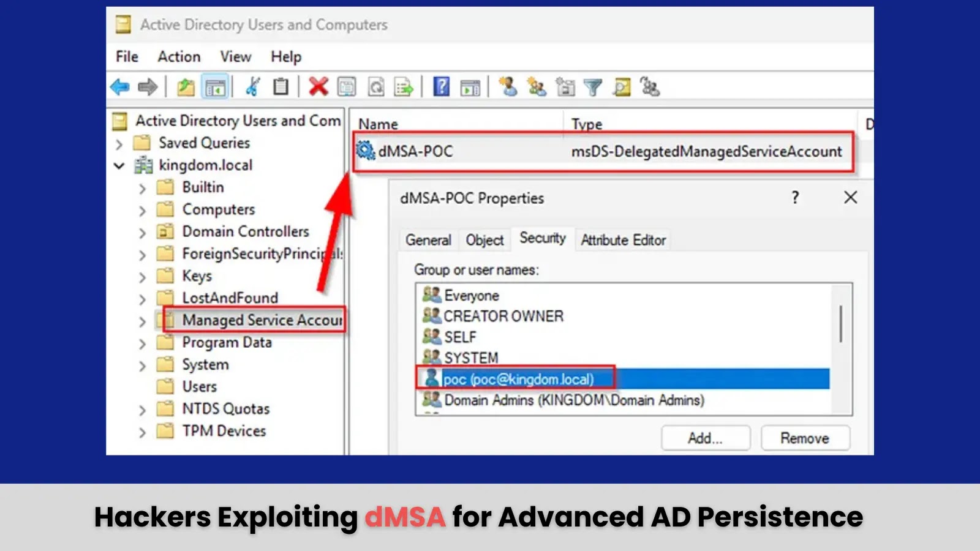
Task: Open the Action menu
Action: point(178,56)
